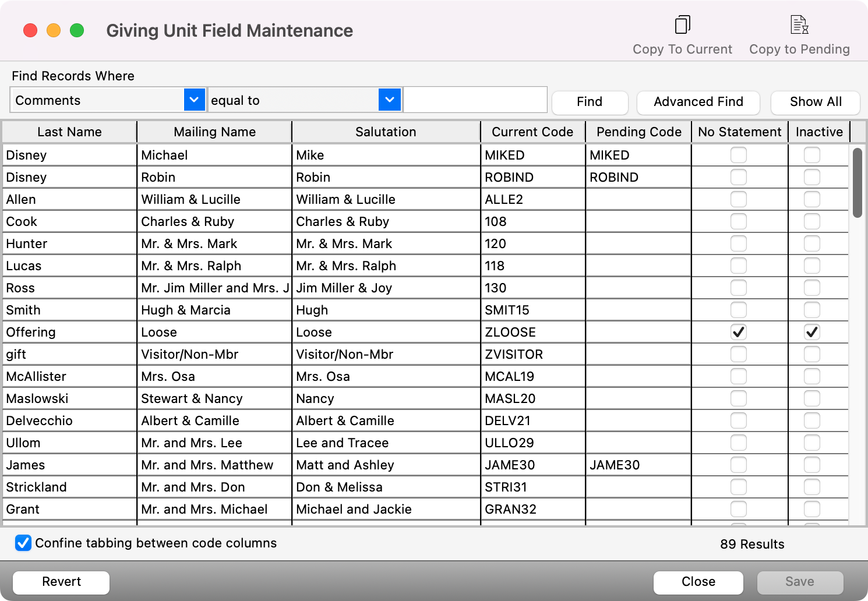Click the search value text field
Viewport: 868px width, 601px height.
(475, 100)
